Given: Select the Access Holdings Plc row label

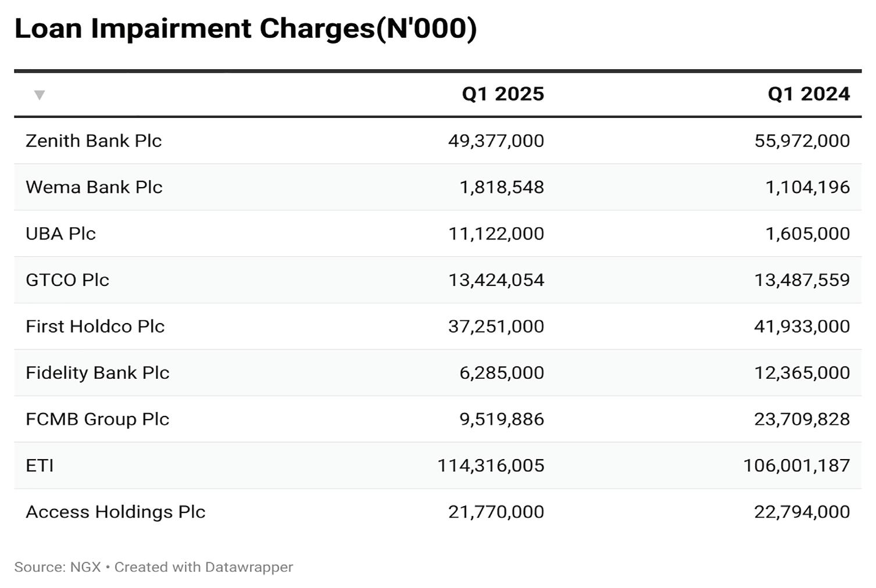Looking at the screenshot, I should (x=116, y=512).
